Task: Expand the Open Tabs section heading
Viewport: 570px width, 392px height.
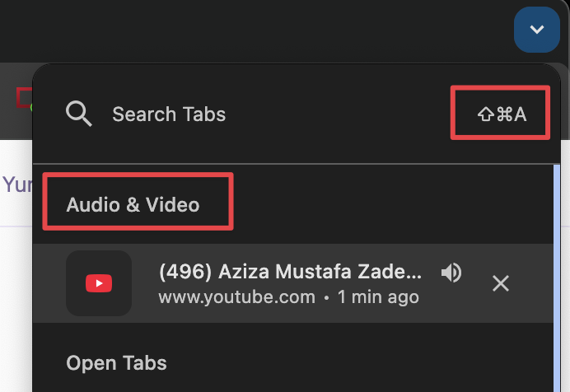Action: (x=116, y=363)
